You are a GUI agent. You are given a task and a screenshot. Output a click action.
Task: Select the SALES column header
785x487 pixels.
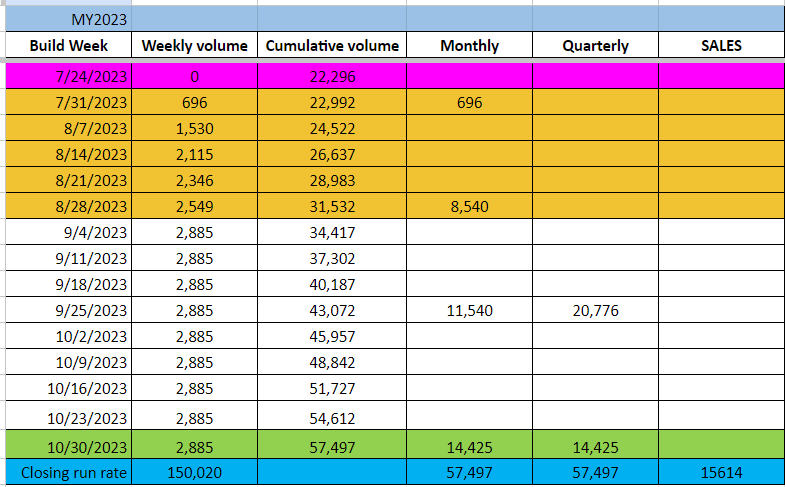(x=721, y=46)
